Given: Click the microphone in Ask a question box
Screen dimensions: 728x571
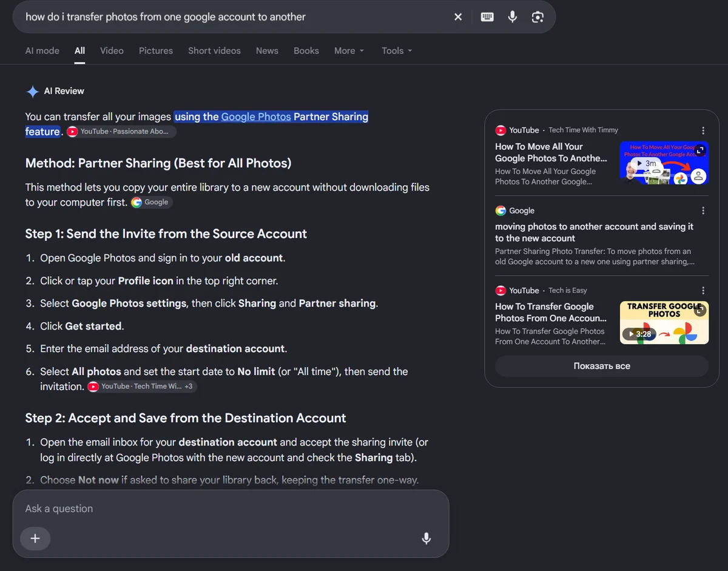Looking at the screenshot, I should click(x=426, y=538).
